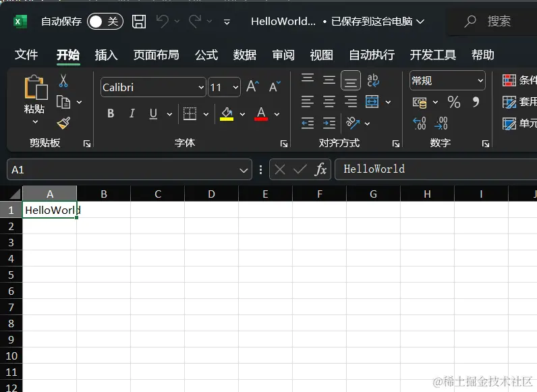537x392 pixels.
Task: Toggle Underline formatting
Action: pyautogui.click(x=153, y=113)
